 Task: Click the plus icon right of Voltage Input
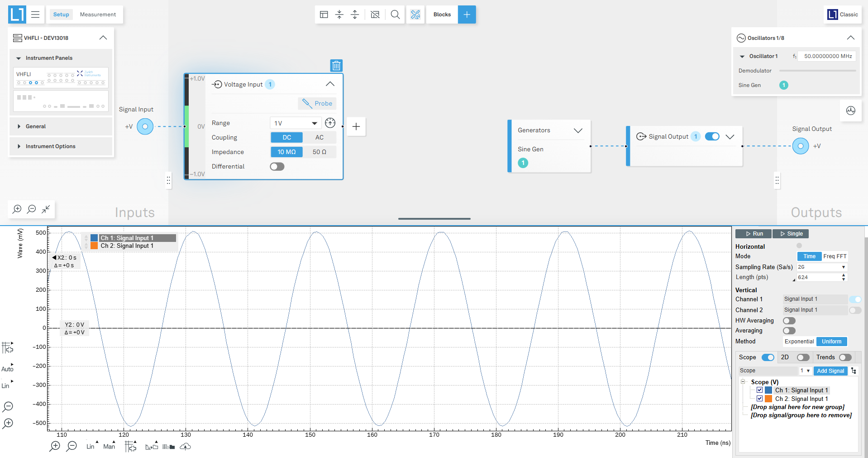pyautogui.click(x=356, y=127)
